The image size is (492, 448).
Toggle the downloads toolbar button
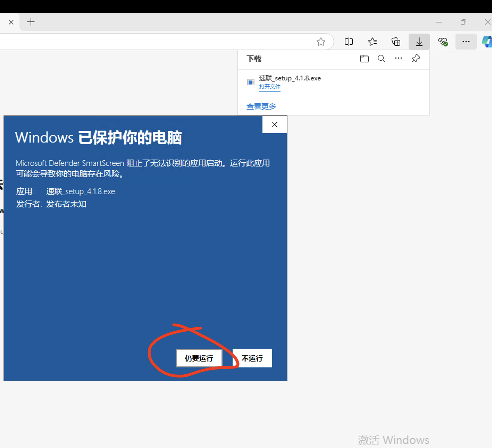(x=419, y=41)
